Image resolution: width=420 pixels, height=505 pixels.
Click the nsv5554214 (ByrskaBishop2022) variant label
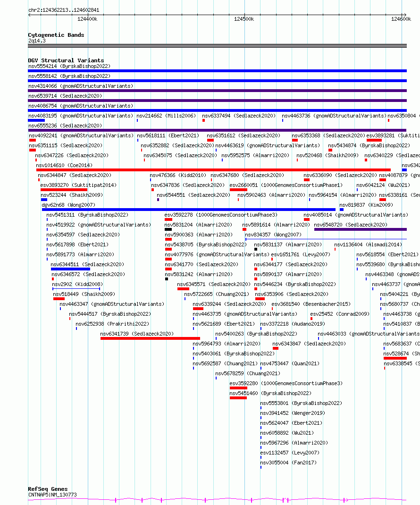[x=69, y=67]
